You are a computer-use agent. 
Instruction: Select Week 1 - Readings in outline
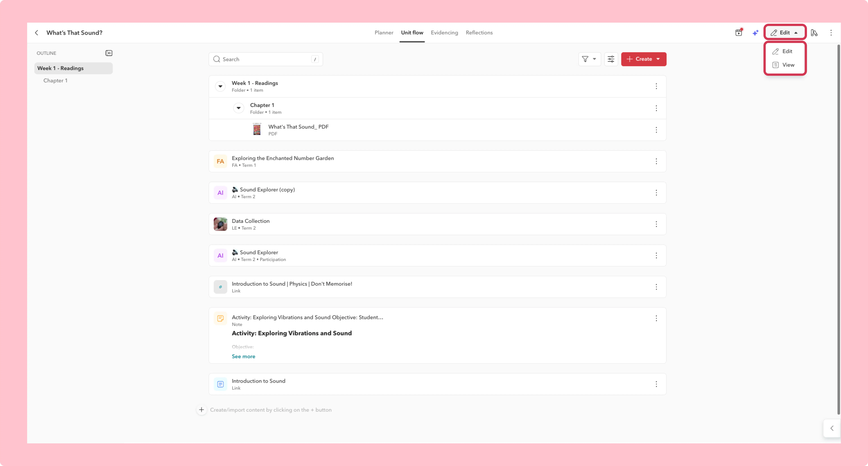click(x=73, y=68)
